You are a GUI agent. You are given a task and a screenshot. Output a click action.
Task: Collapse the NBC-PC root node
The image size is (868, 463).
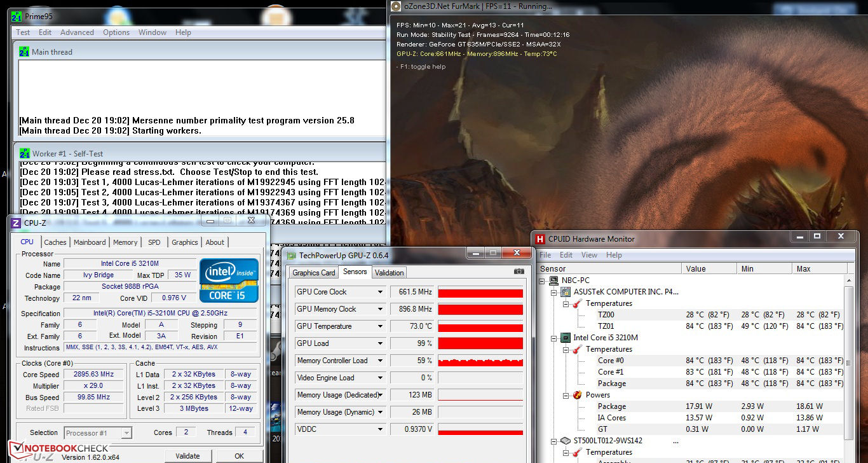542,280
